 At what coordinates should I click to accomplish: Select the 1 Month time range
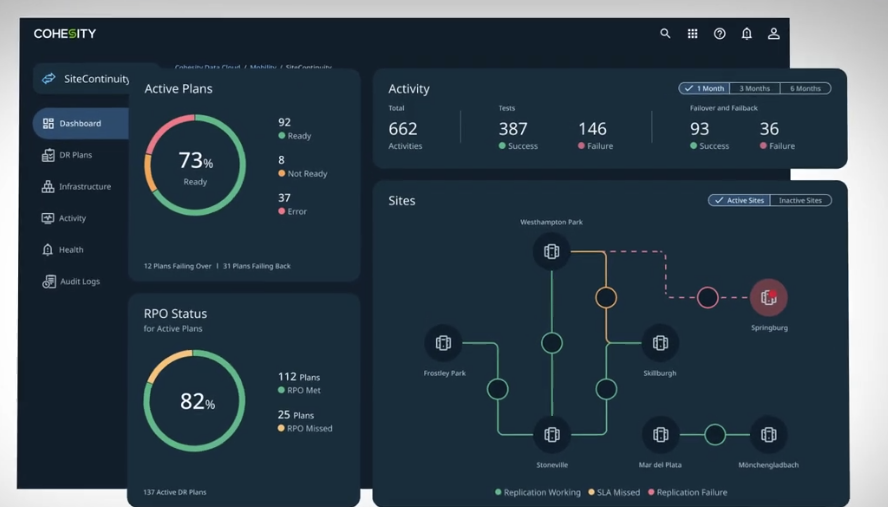pyautogui.click(x=705, y=89)
